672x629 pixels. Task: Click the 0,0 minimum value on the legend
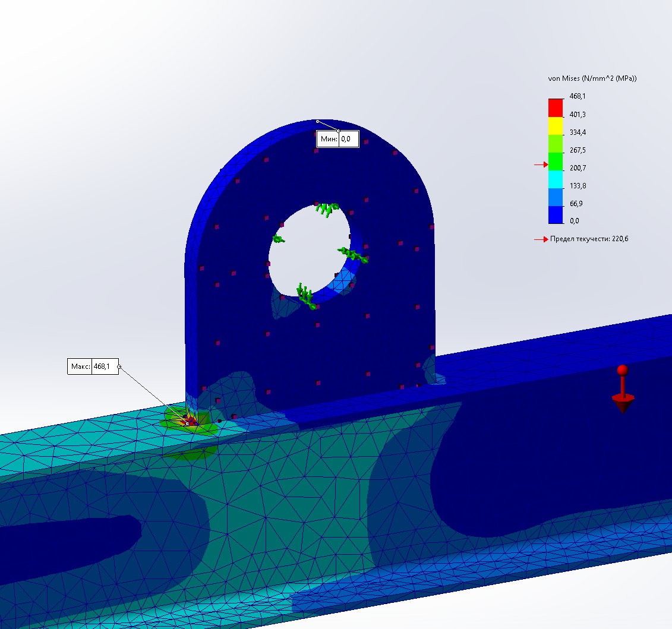[575, 221]
